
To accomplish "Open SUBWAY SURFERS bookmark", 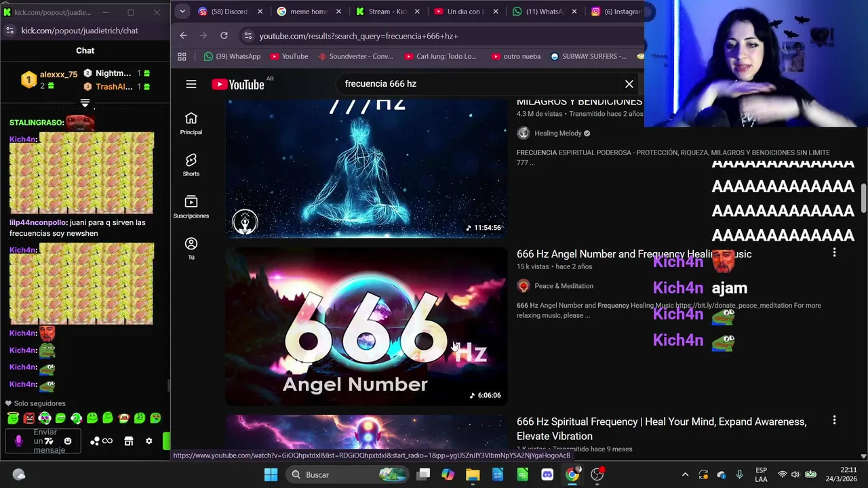I will (x=588, y=56).
